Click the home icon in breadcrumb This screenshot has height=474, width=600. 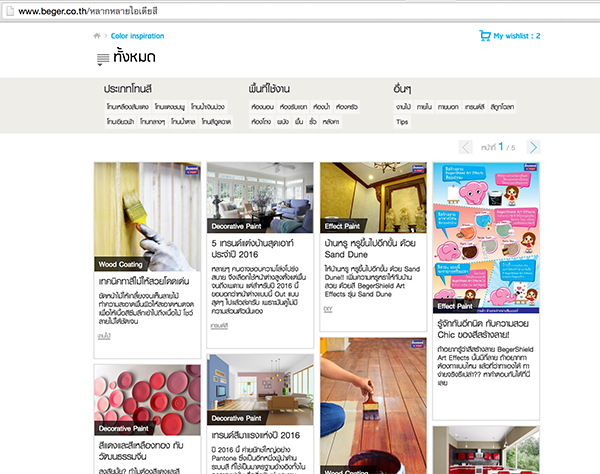97,36
